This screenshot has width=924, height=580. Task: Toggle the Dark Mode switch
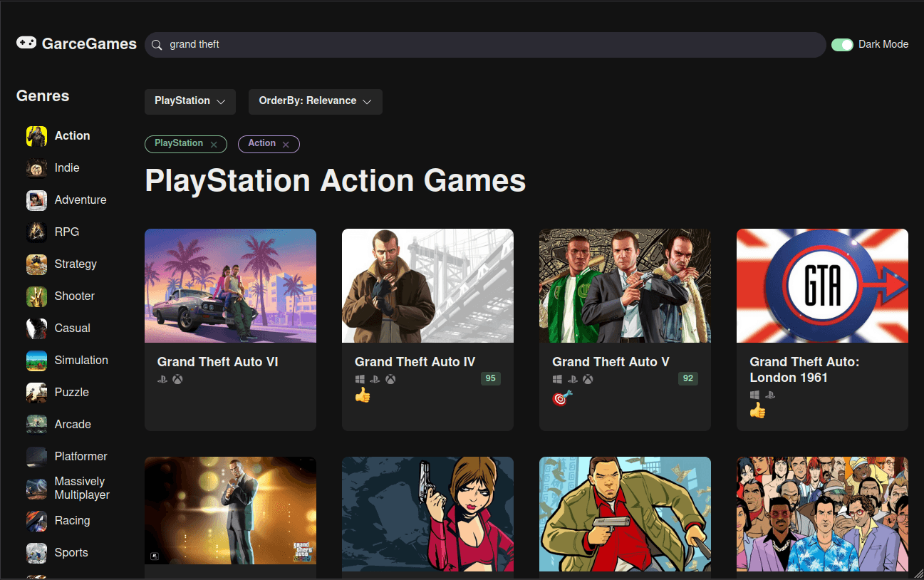(842, 45)
